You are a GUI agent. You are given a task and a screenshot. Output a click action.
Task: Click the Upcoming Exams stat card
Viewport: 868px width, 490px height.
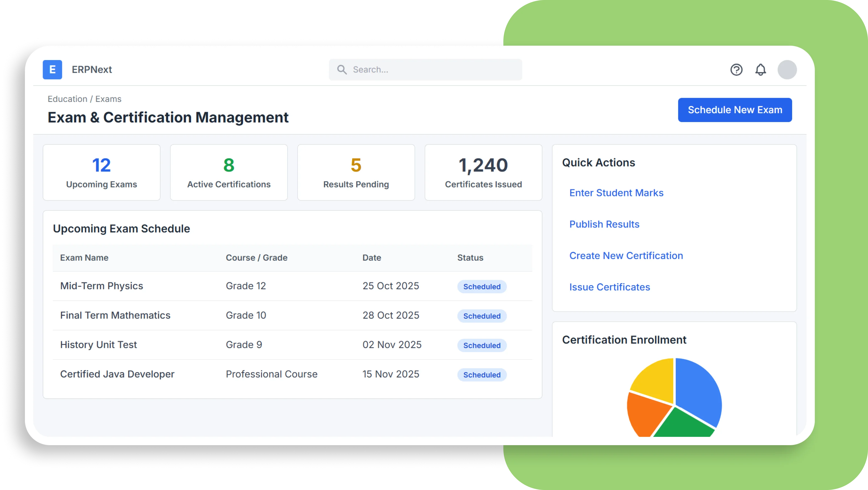click(x=101, y=172)
